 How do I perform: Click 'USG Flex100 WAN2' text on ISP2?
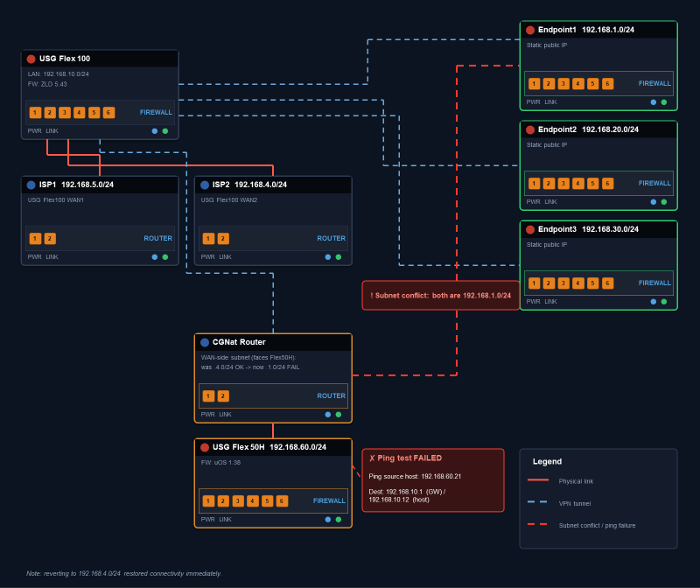229,200
